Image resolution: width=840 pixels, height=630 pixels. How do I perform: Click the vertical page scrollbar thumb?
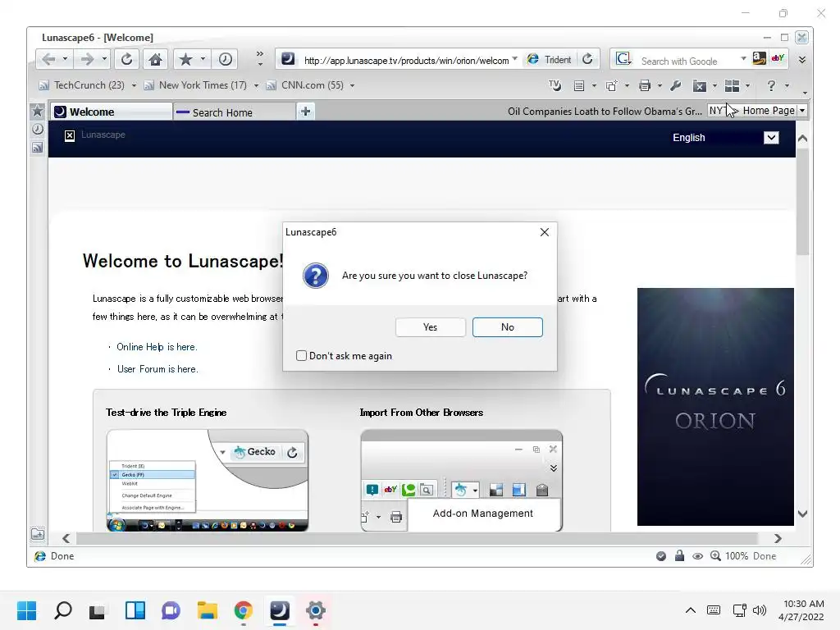click(802, 202)
